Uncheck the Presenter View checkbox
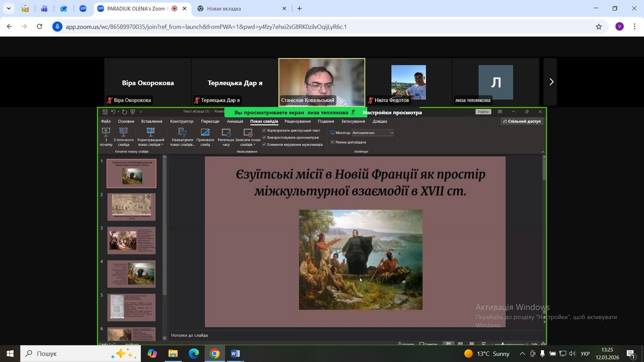The width and height of the screenshot is (644, 362). click(x=332, y=142)
